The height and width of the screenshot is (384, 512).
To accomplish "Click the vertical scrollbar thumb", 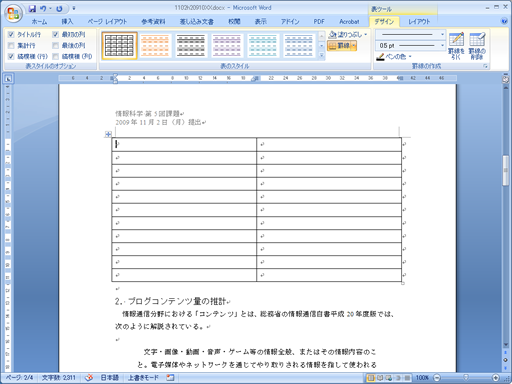I will click(x=505, y=170).
